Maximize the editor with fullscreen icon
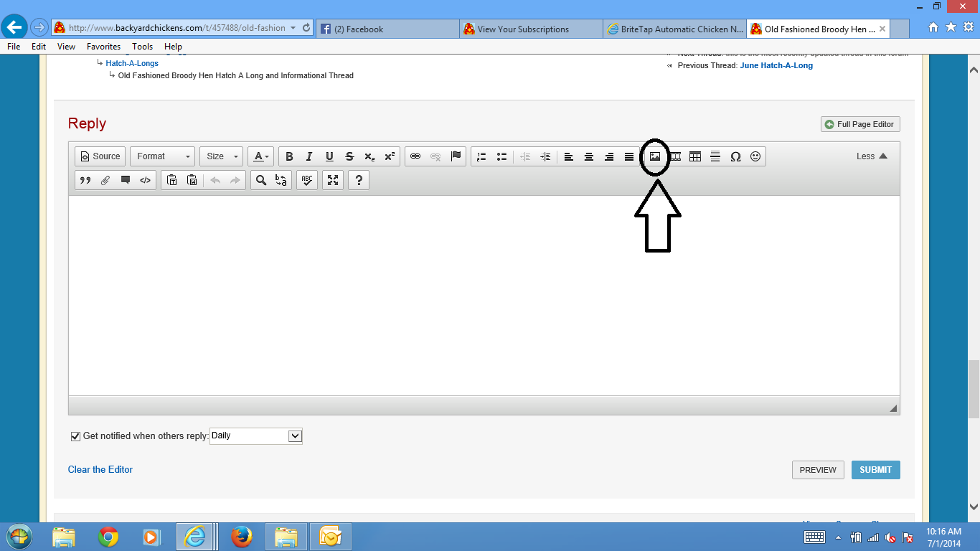This screenshot has height=551, width=980. click(x=333, y=180)
